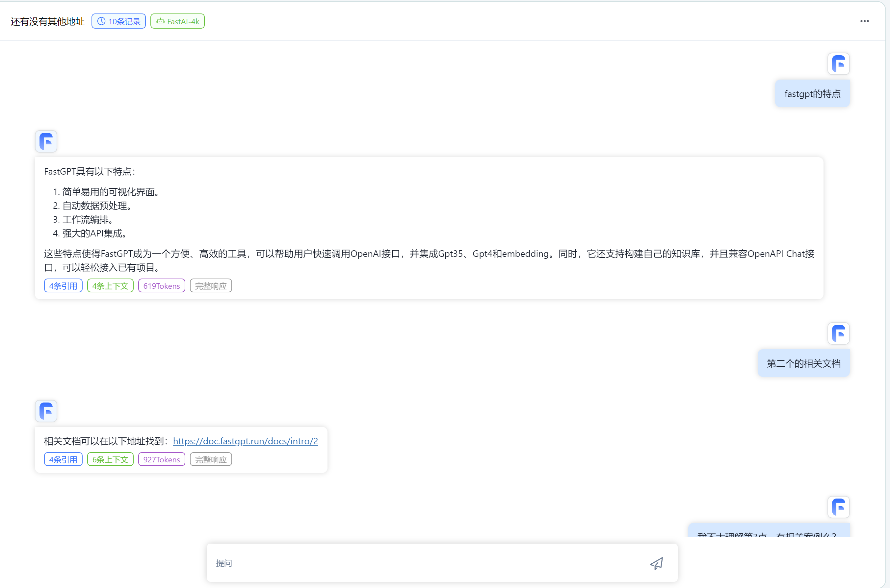Open 完整响应 for the first answer
The width and height of the screenshot is (890, 588).
[211, 286]
